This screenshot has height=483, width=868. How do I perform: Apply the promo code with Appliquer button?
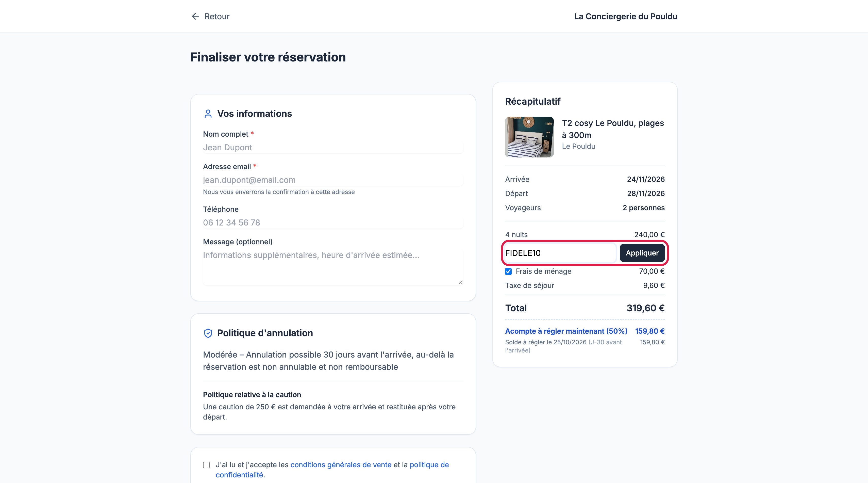642,253
